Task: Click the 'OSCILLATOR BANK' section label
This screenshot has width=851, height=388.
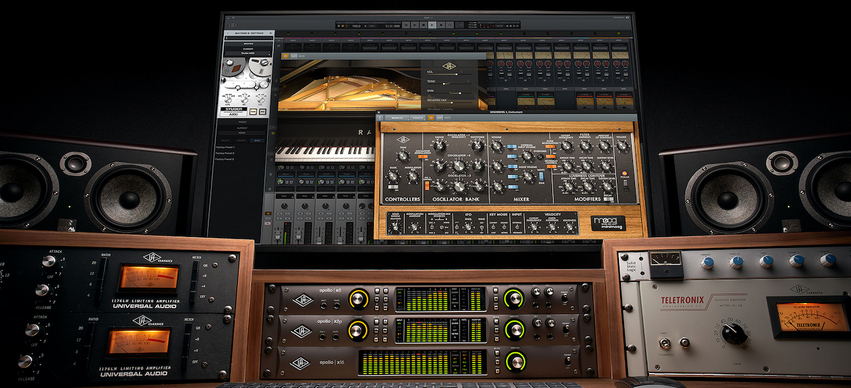Action: [456, 199]
